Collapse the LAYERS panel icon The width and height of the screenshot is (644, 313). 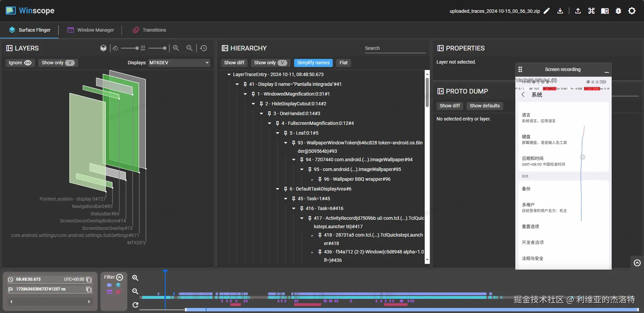[9, 48]
